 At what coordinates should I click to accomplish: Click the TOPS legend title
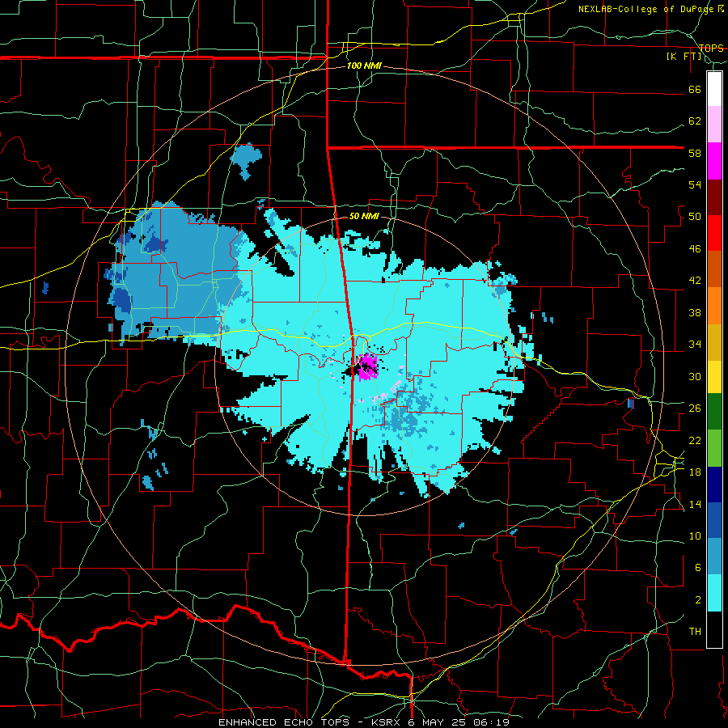pos(711,48)
